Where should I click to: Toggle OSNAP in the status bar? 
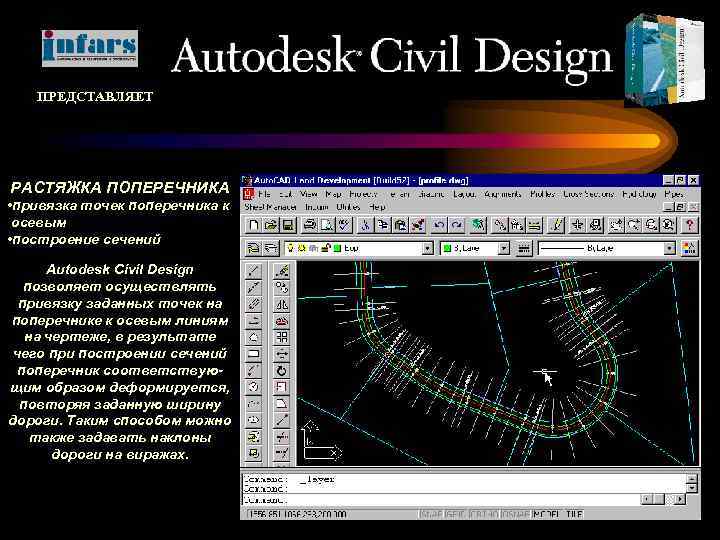pyautogui.click(x=516, y=514)
